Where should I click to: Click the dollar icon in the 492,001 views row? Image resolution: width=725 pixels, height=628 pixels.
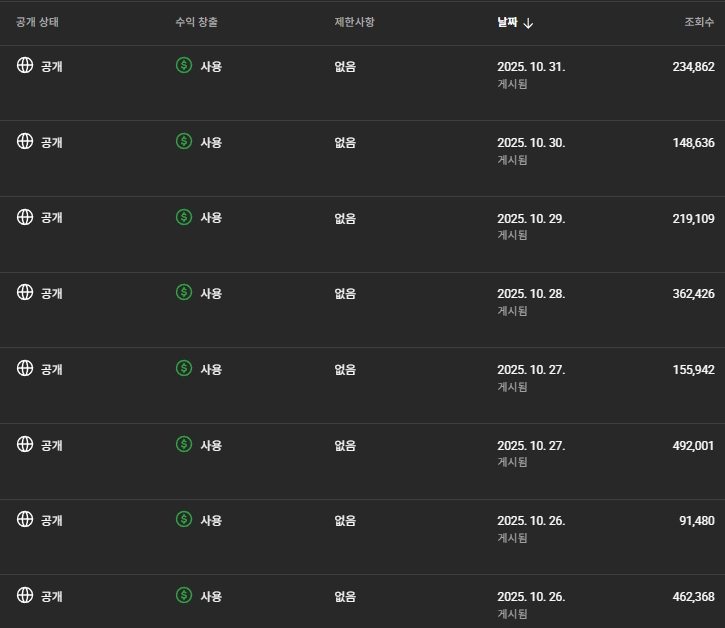(x=183, y=444)
